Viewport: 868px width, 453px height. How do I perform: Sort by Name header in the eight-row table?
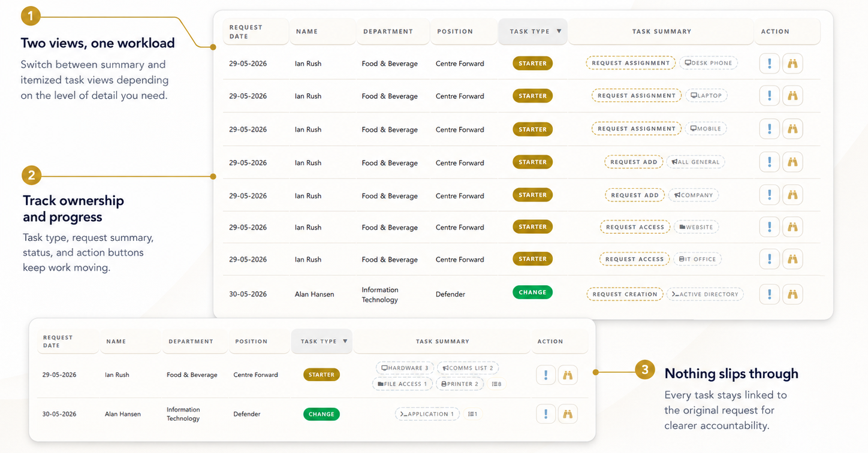[x=323, y=32]
